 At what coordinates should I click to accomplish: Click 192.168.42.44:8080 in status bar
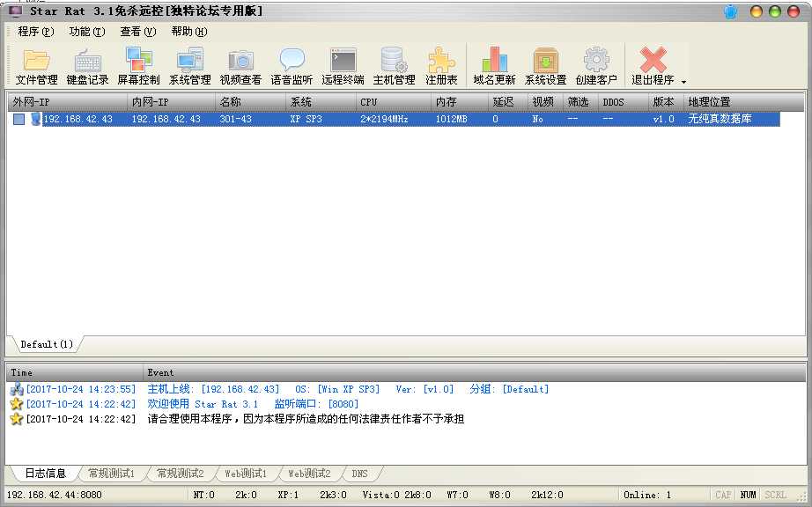click(55, 495)
